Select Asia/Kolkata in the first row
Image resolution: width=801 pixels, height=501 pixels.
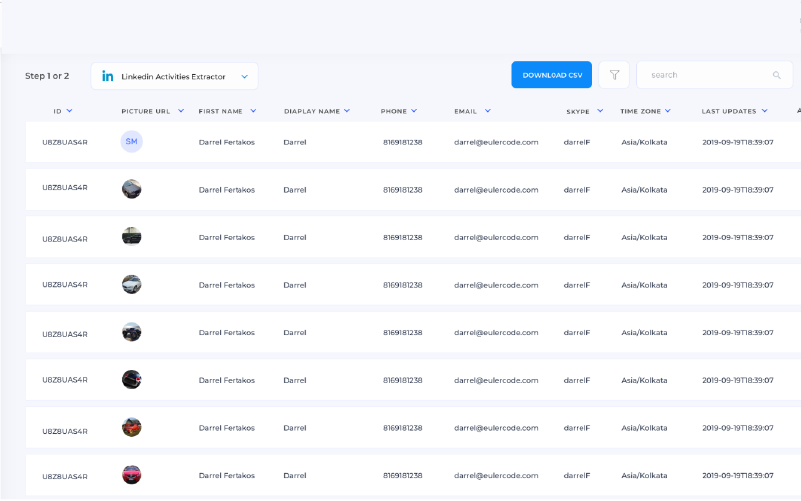pyautogui.click(x=644, y=142)
